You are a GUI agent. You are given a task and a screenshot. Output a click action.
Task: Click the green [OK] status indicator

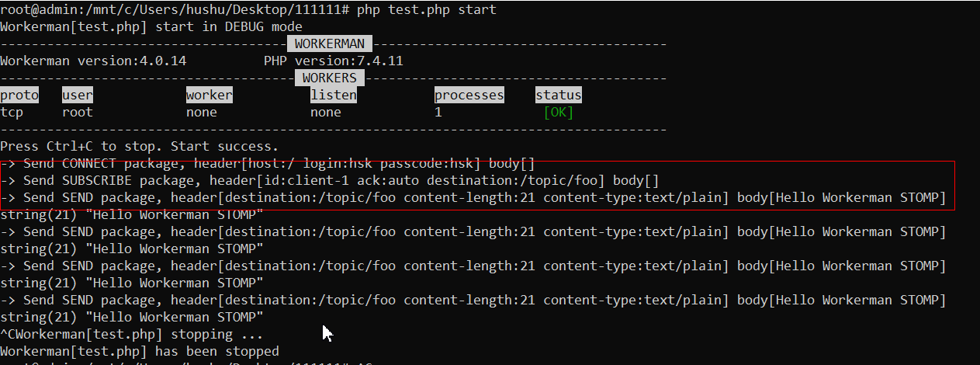click(x=559, y=112)
